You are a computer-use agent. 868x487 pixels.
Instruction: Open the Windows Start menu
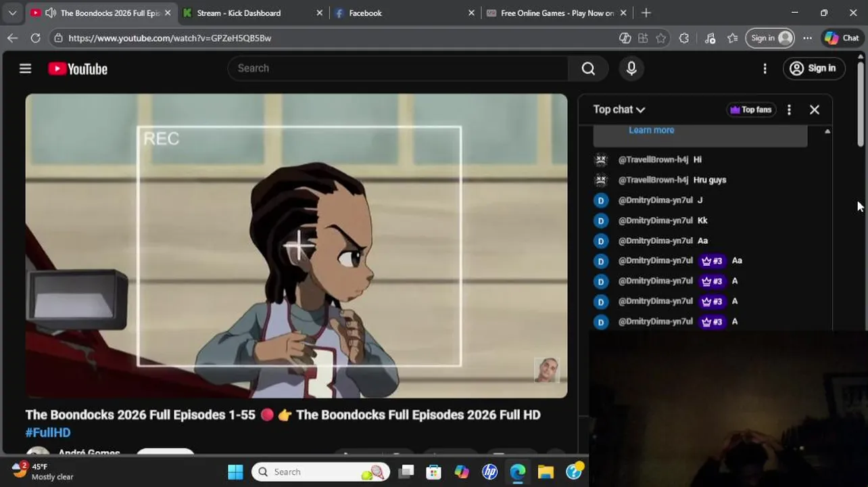coord(235,472)
